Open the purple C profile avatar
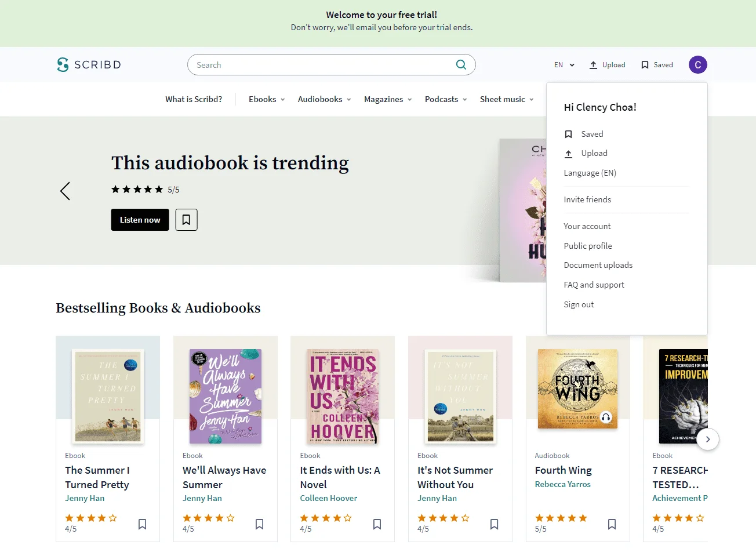 pyautogui.click(x=698, y=65)
